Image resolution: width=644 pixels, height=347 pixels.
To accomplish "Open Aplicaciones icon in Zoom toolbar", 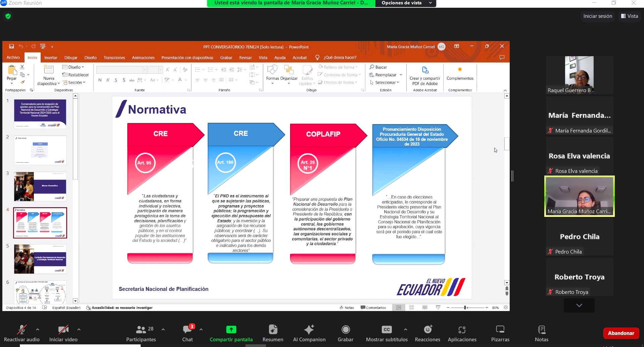I will 462,330.
